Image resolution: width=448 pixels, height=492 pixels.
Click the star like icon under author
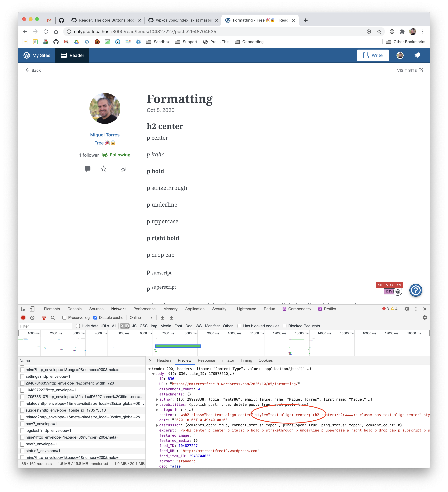[103, 169]
